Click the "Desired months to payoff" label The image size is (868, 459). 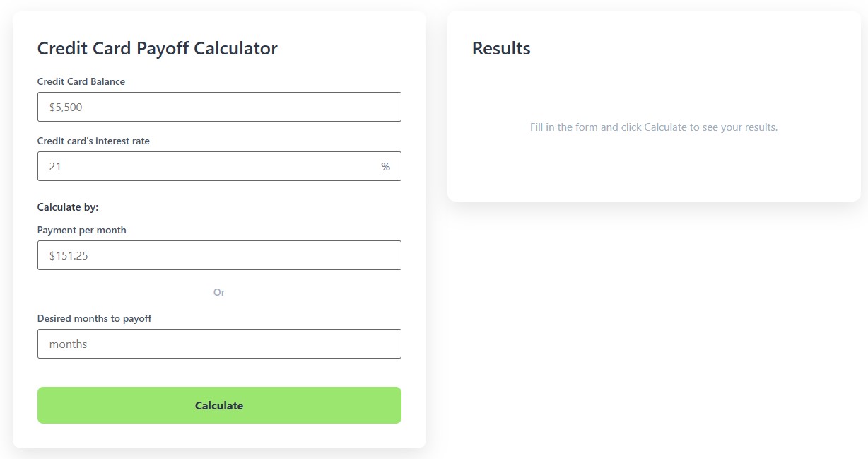(94, 318)
